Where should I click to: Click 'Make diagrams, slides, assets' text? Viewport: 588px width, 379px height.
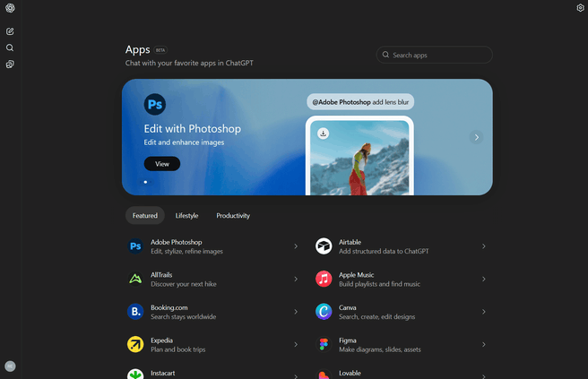click(380, 349)
